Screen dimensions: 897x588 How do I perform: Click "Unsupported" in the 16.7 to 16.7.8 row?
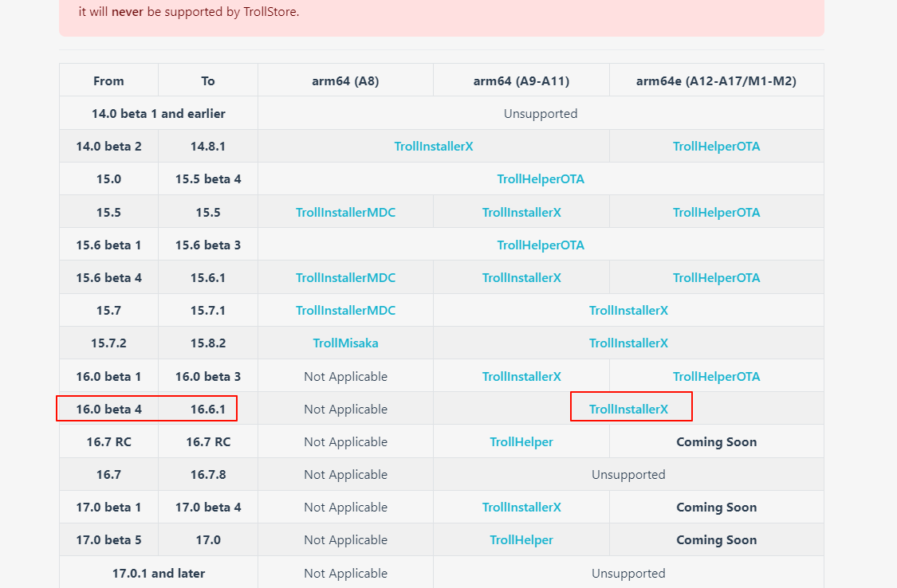tap(629, 474)
